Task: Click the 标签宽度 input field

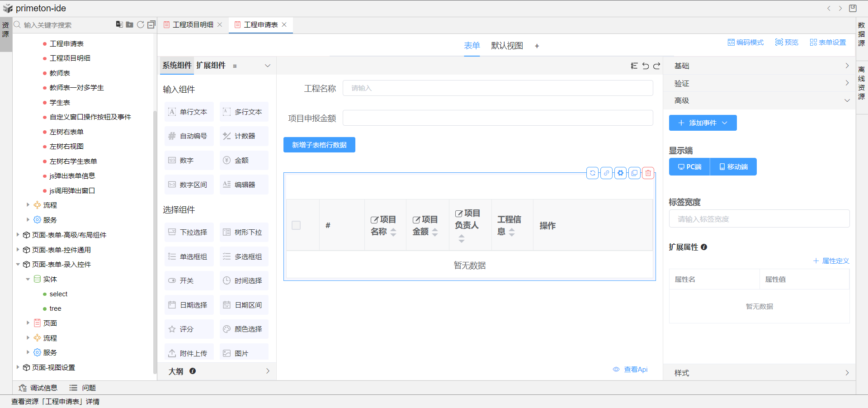Action: coord(759,219)
